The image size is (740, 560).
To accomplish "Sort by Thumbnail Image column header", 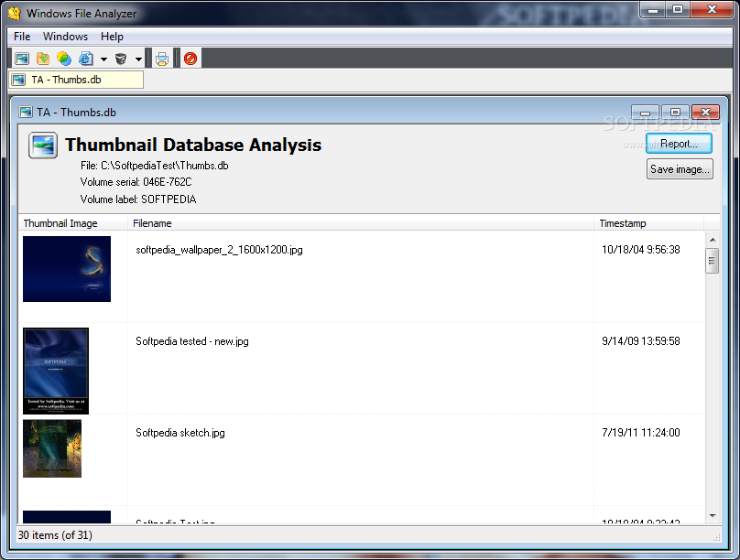I will coord(73,223).
